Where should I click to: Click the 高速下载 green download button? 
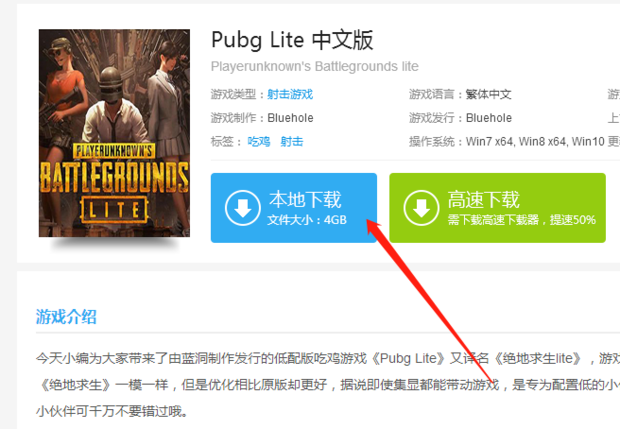(x=497, y=208)
